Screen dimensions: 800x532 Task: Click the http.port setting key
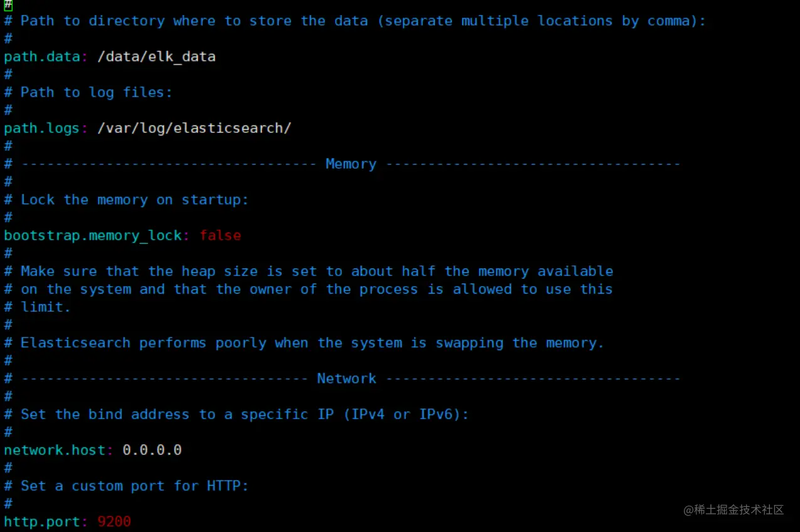[42, 521]
